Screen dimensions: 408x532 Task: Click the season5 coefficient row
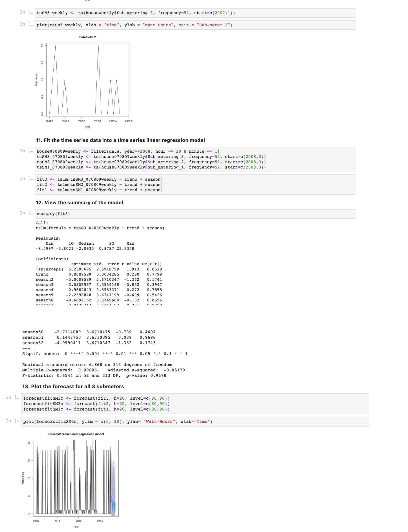point(99,295)
